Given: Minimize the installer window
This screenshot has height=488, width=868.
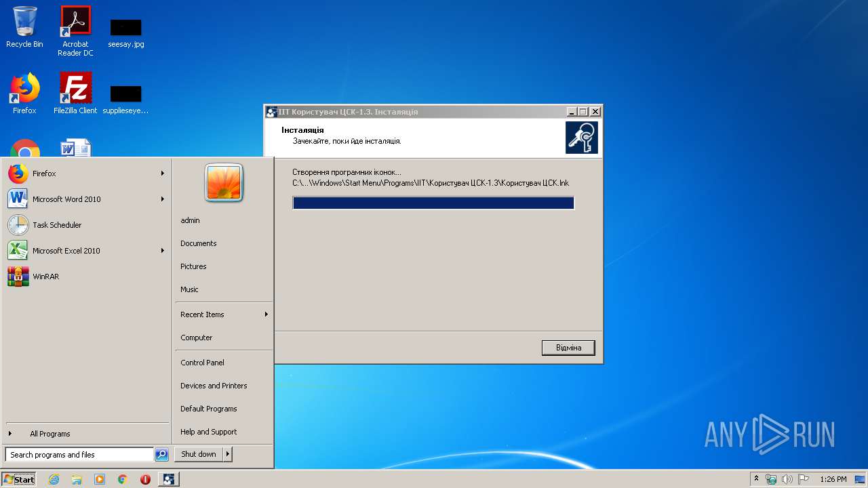Looking at the screenshot, I should (572, 112).
